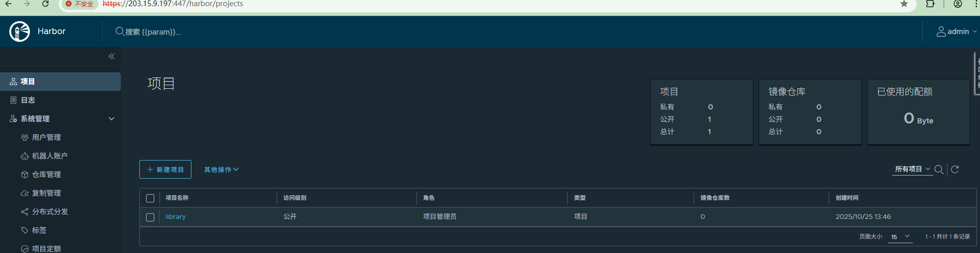This screenshot has height=253, width=980.
Task: Change page size dropdown from 15
Action: point(901,236)
